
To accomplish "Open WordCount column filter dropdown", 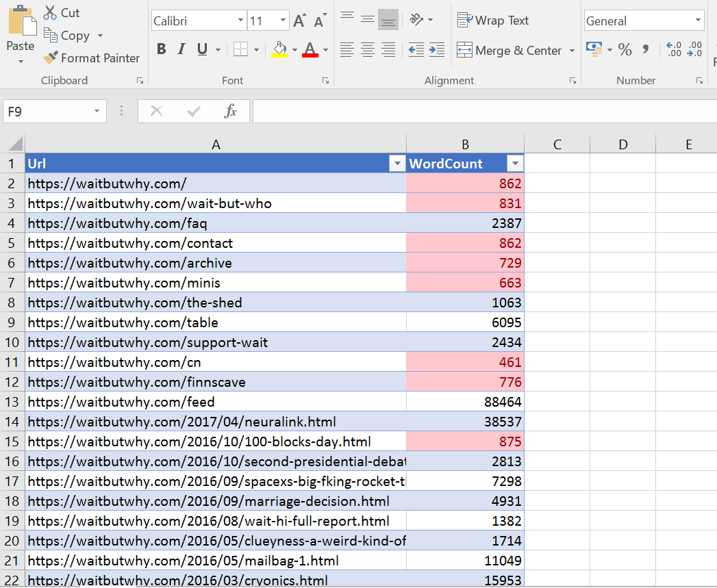I will [x=515, y=163].
